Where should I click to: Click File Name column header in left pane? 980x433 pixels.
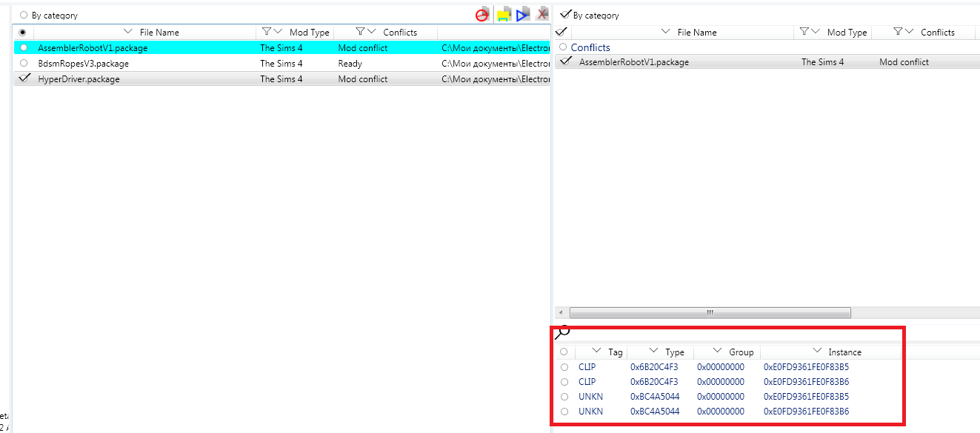tap(159, 33)
